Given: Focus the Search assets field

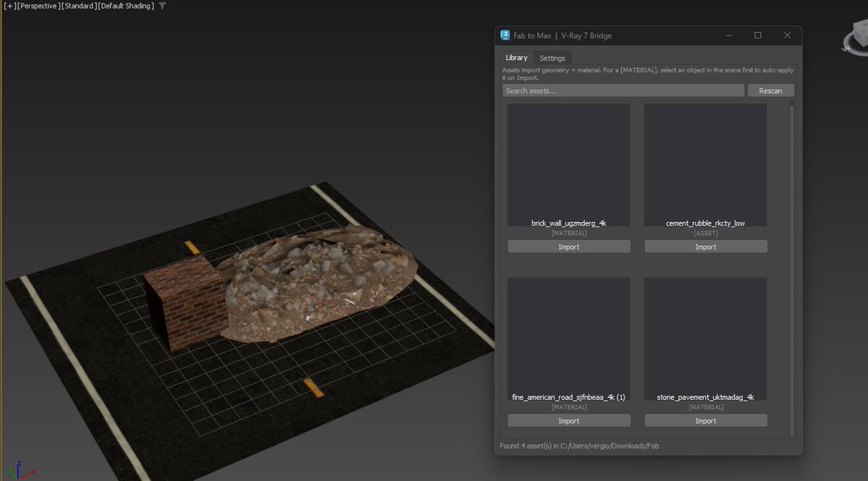Looking at the screenshot, I should 624,90.
